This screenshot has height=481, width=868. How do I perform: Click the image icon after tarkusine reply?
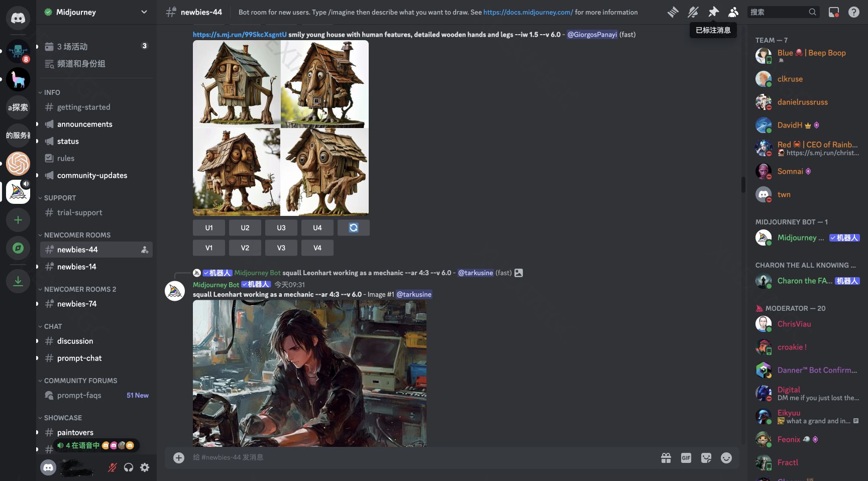point(519,273)
